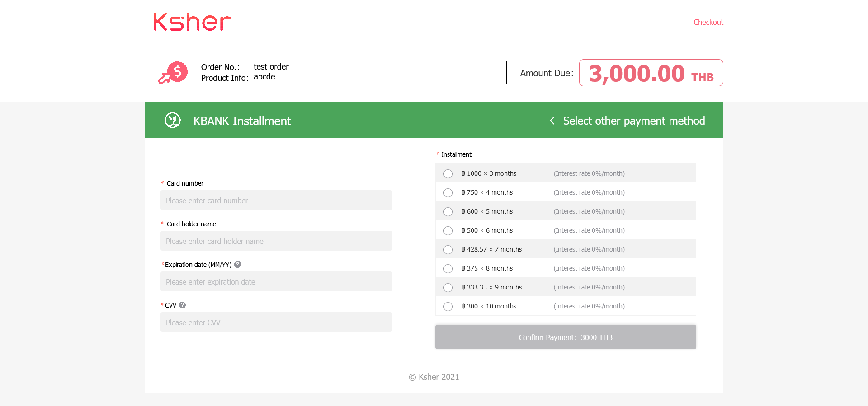Click the 'Product Info:' label

[225, 78]
